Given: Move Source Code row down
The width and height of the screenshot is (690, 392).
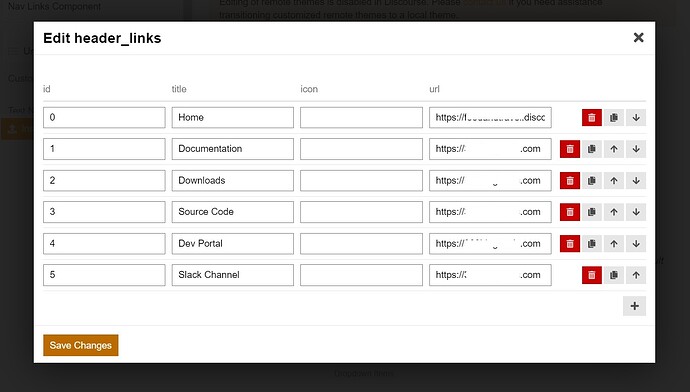Looking at the screenshot, I should 636,212.
